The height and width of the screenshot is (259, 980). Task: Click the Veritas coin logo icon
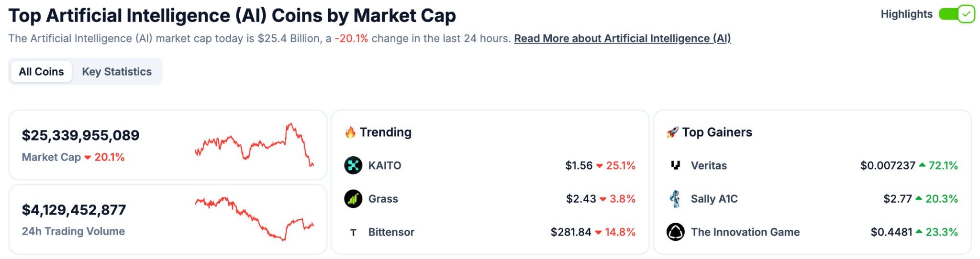tap(675, 165)
